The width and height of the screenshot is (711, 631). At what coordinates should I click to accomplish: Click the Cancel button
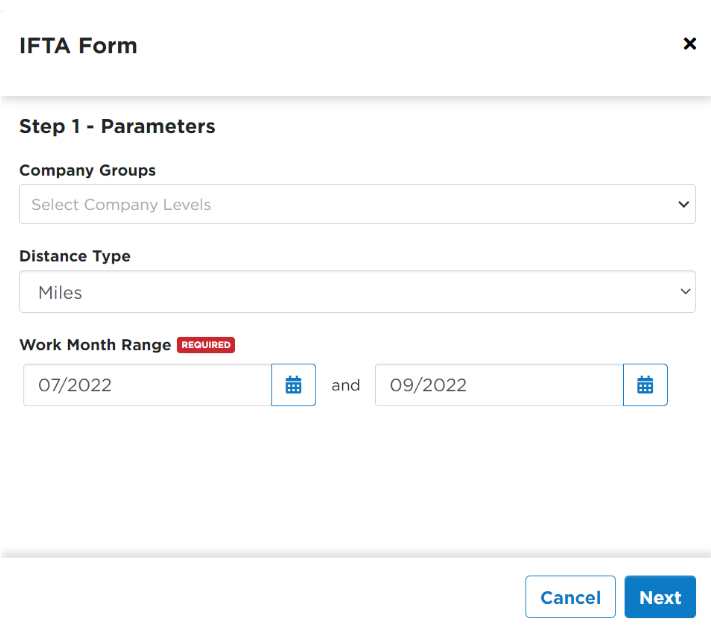point(570,597)
